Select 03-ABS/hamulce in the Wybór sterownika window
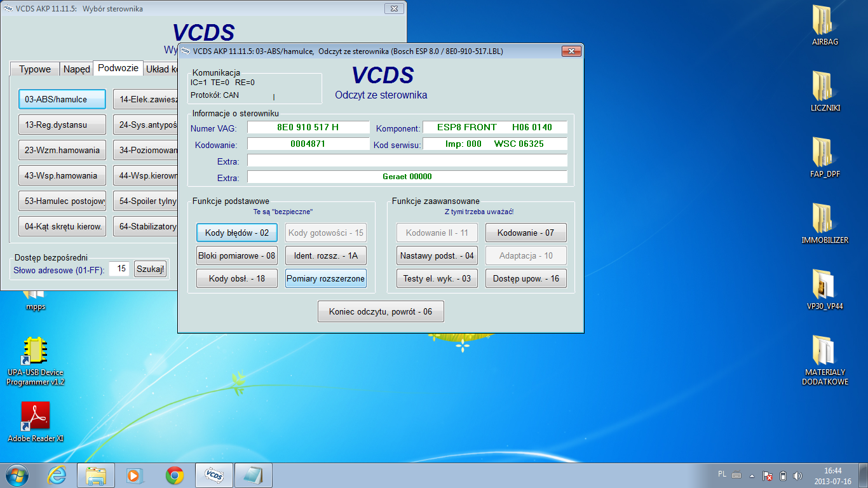 [x=62, y=100]
